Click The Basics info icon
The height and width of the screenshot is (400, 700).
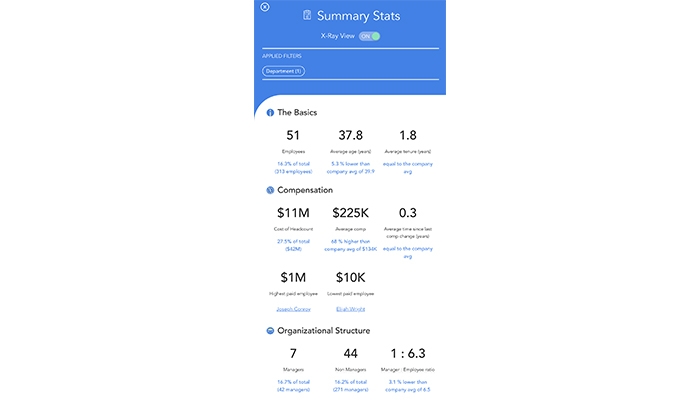click(x=270, y=112)
